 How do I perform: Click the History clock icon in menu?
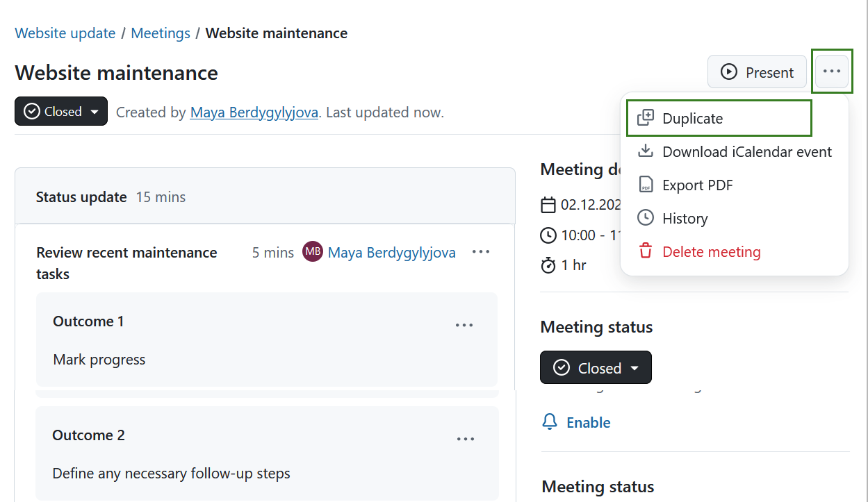coord(646,217)
